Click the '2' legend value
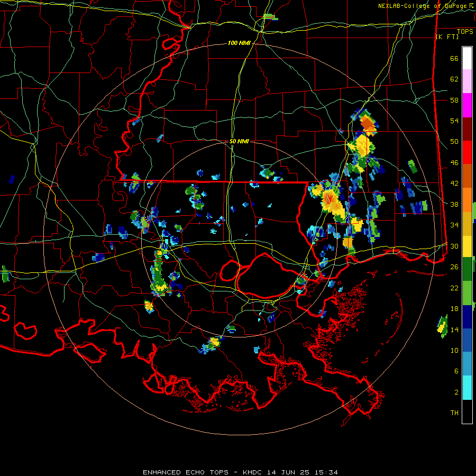Screen dimensions: 476x476 pyautogui.click(x=456, y=392)
